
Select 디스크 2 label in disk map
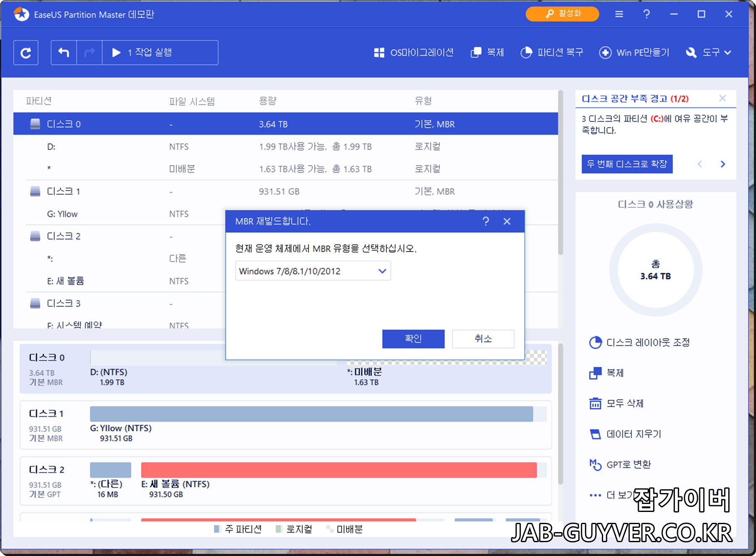[x=47, y=470]
